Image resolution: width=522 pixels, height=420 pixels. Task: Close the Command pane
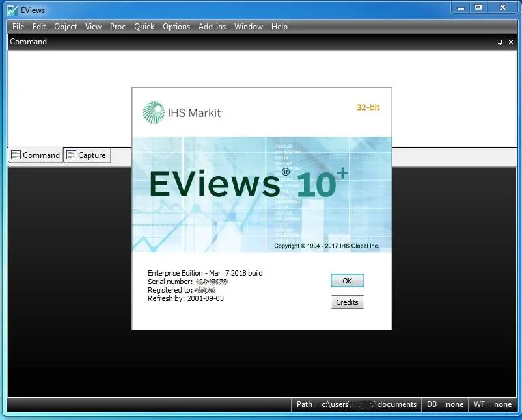[511, 42]
